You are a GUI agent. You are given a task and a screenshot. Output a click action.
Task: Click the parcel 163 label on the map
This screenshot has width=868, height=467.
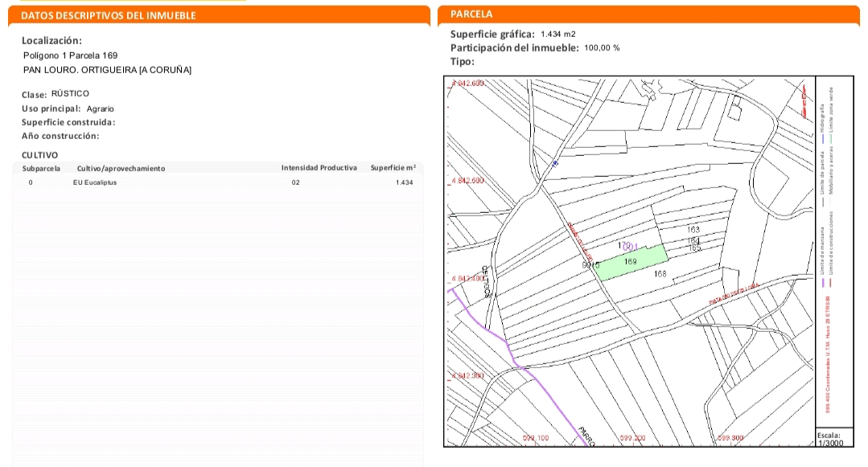point(694,231)
